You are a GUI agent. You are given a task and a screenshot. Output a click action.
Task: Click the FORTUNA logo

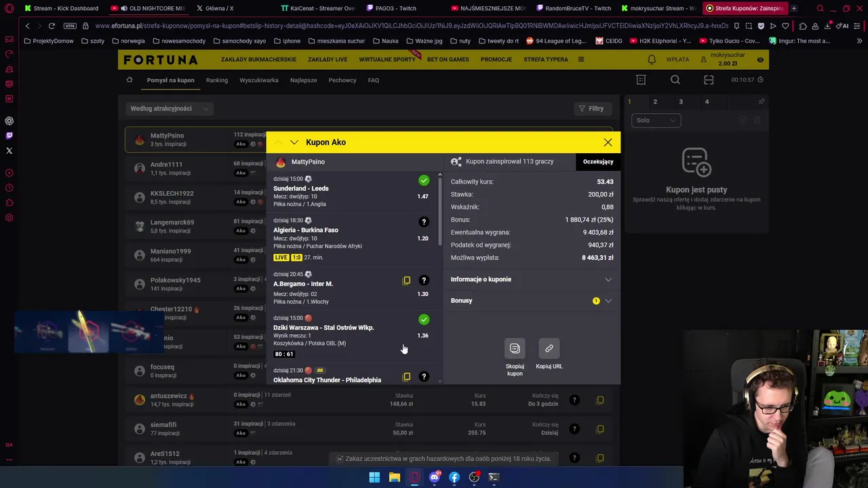click(161, 60)
